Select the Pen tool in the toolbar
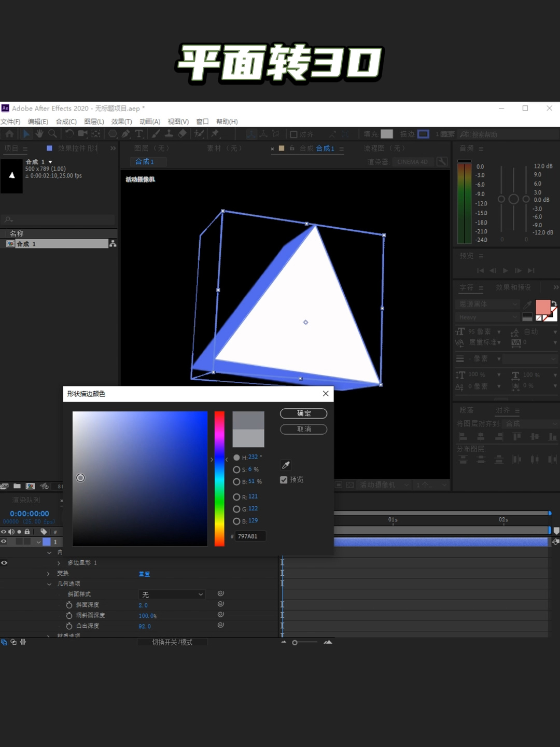Image resolution: width=560 pixels, height=747 pixels. click(x=125, y=134)
